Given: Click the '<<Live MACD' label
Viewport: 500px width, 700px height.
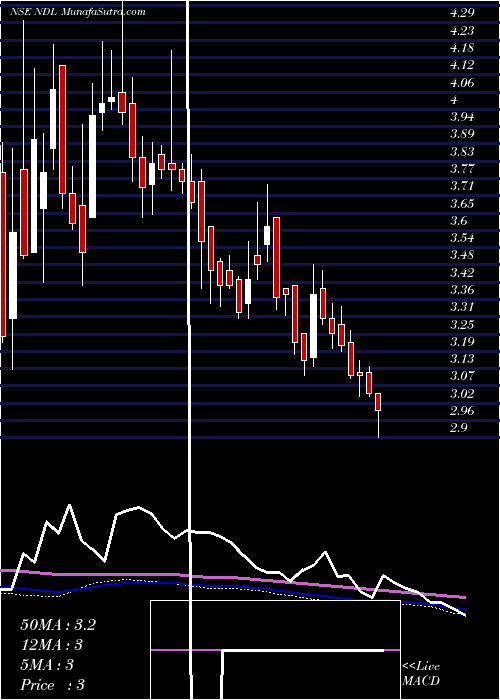Looking at the screenshot, I should (x=421, y=674).
